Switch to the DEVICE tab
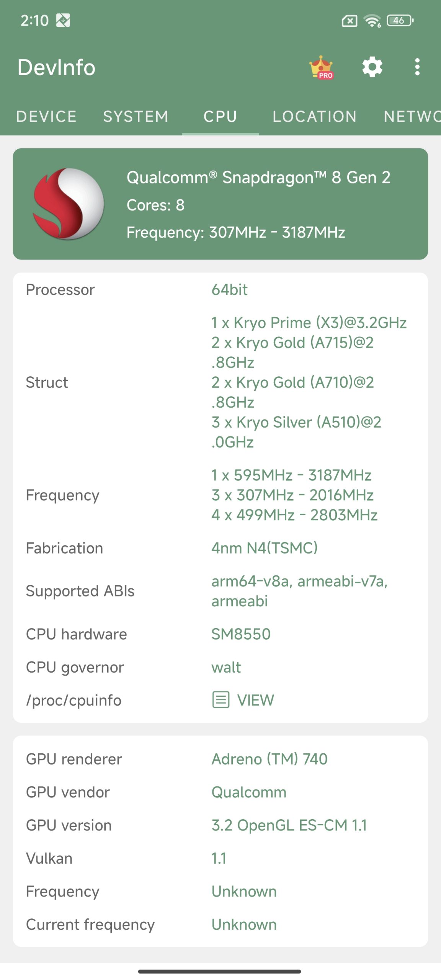The height and width of the screenshot is (980, 441). [x=46, y=116]
